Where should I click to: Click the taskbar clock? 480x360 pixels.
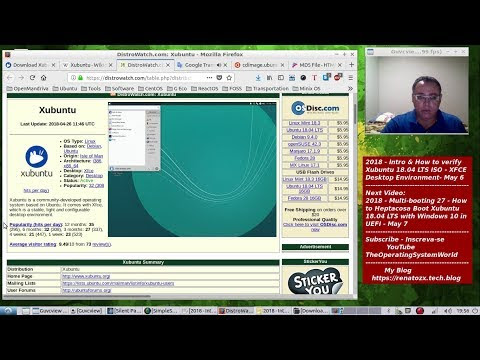(463, 311)
